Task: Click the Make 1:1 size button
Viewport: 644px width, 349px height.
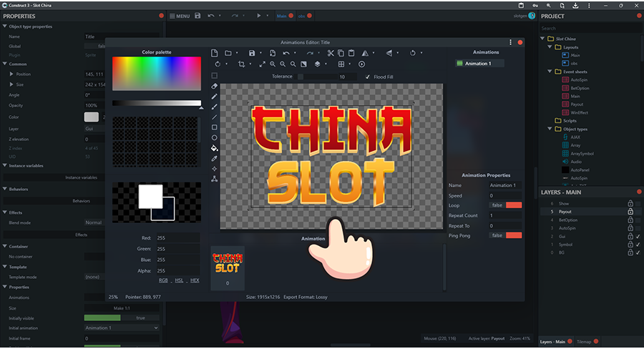Action: coord(122,308)
